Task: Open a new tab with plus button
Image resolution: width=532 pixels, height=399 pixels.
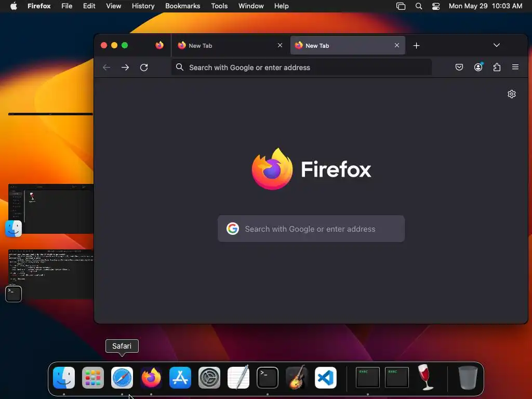Action: [x=416, y=46]
